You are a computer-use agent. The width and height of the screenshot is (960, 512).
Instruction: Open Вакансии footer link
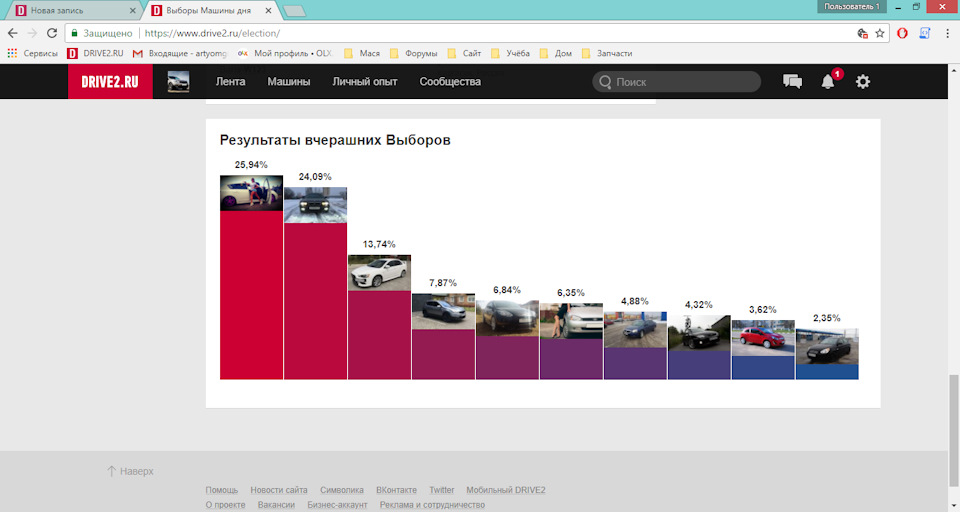coord(276,505)
